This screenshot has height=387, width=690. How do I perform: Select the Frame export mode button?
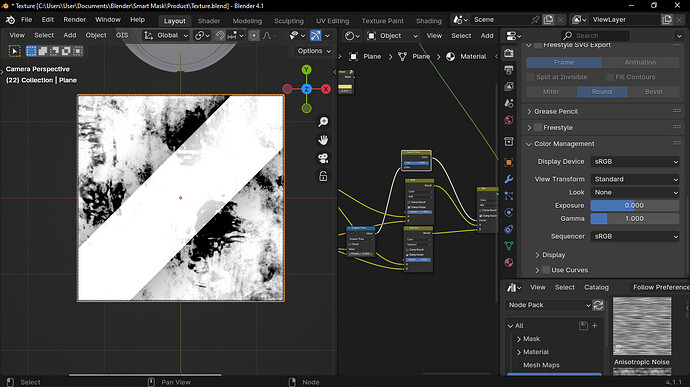pyautogui.click(x=564, y=63)
